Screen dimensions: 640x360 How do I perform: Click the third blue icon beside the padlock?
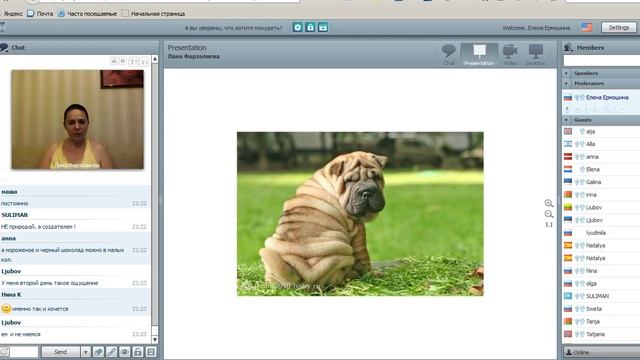tap(323, 27)
